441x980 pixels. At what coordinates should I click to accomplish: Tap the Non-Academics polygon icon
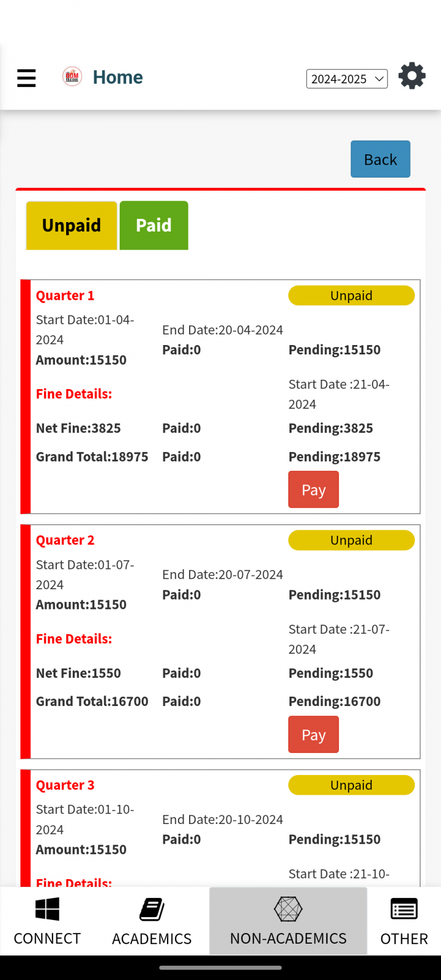[x=288, y=909]
